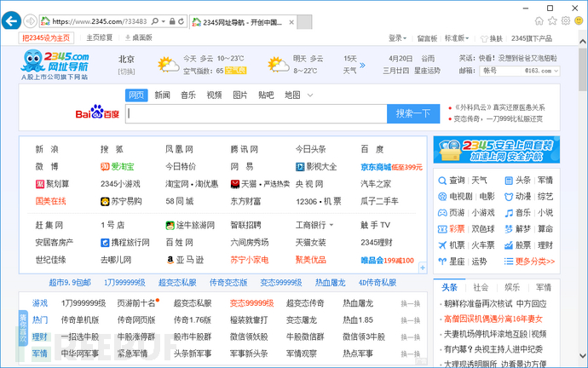
Task: Click the 更多分类 list icon
Action: click(509, 262)
